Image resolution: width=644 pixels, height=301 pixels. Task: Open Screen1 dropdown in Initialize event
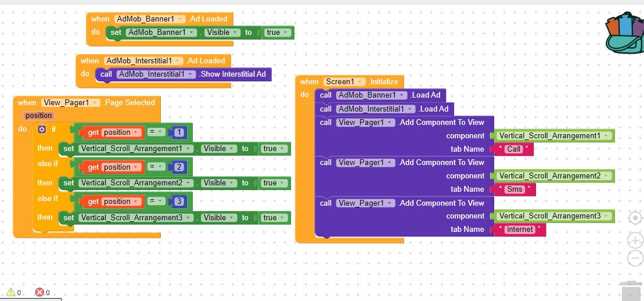coord(344,81)
